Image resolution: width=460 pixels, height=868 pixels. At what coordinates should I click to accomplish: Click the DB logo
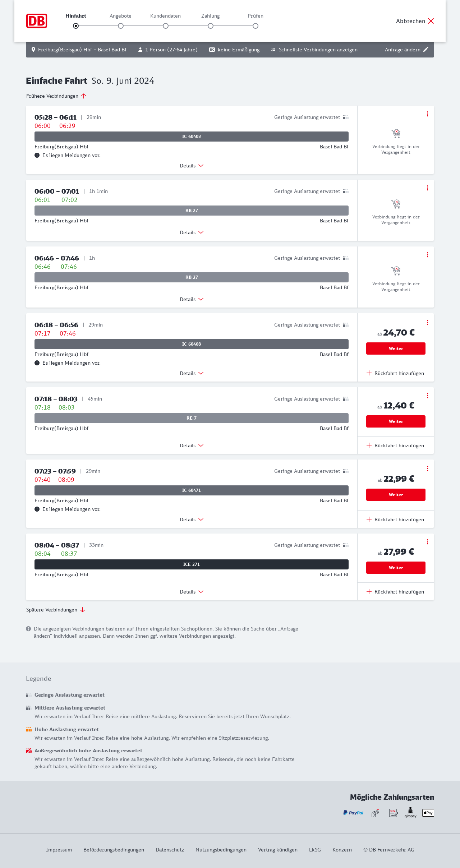pos(37,21)
